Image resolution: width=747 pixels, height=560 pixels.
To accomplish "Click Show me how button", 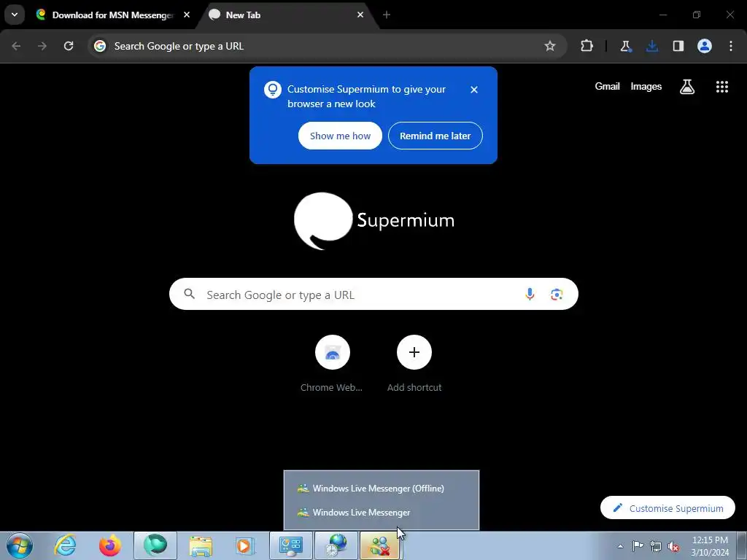I will tap(340, 136).
